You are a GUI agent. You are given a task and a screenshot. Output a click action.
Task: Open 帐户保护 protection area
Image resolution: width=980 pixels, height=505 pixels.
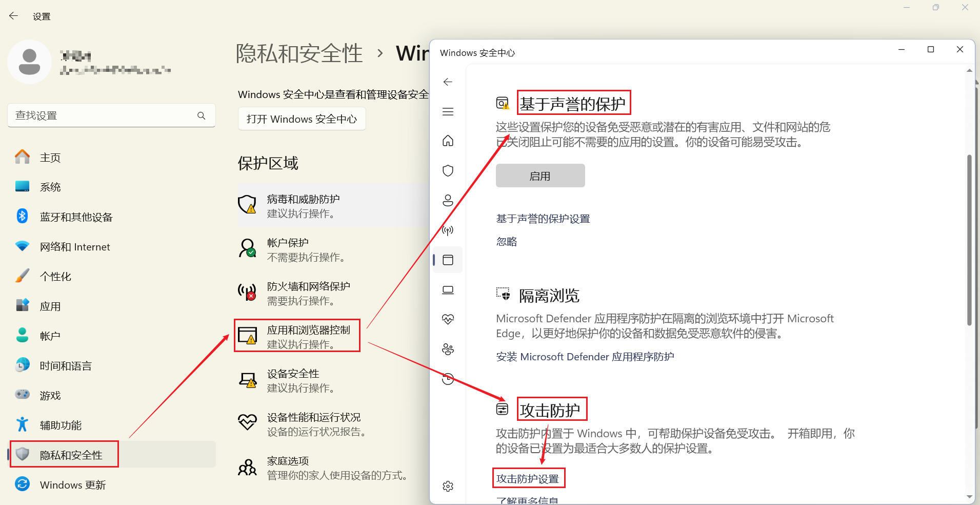click(x=333, y=249)
